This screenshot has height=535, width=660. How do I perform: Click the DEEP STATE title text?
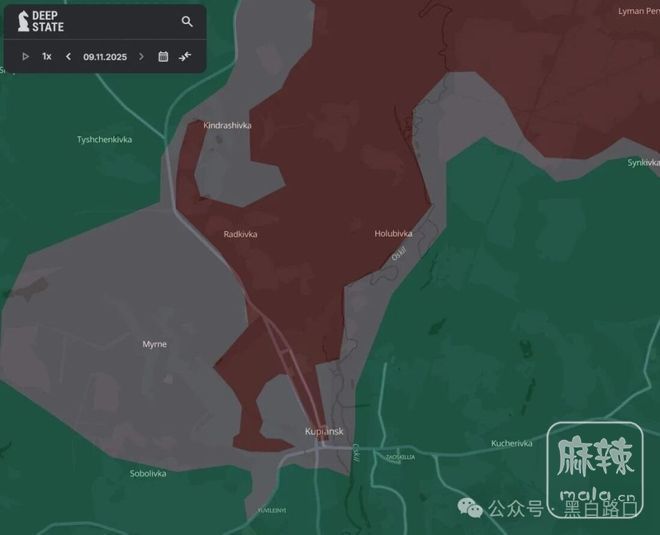pyautogui.click(x=48, y=21)
